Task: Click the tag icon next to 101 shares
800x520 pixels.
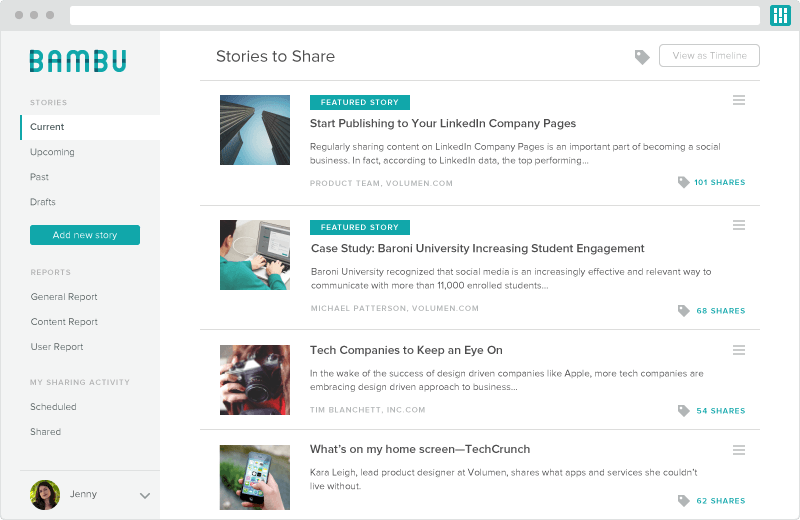Action: (684, 183)
